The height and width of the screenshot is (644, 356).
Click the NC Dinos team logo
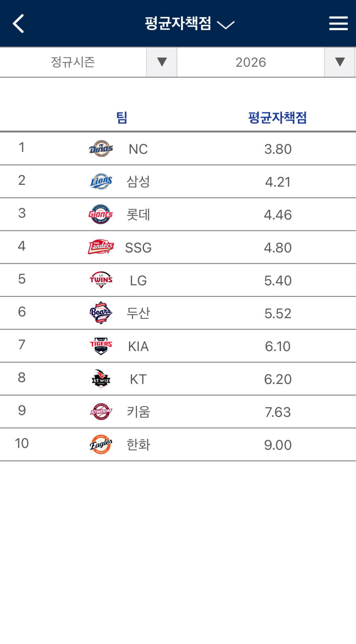pyautogui.click(x=101, y=149)
